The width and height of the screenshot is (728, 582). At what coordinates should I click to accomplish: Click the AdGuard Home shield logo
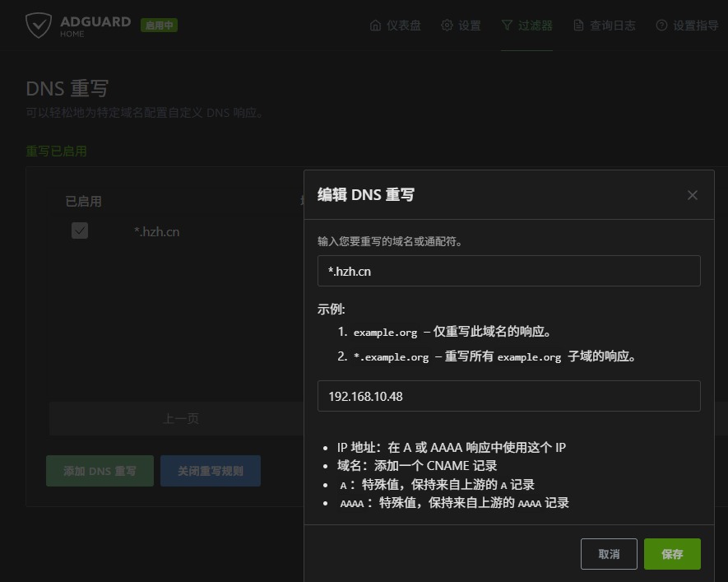tap(39, 26)
